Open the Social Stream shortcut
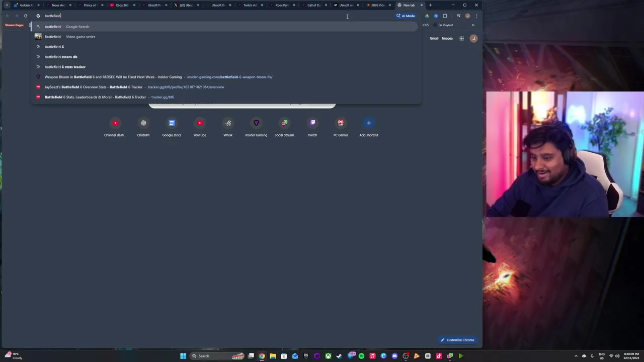The image size is (644, 362). [x=284, y=127]
